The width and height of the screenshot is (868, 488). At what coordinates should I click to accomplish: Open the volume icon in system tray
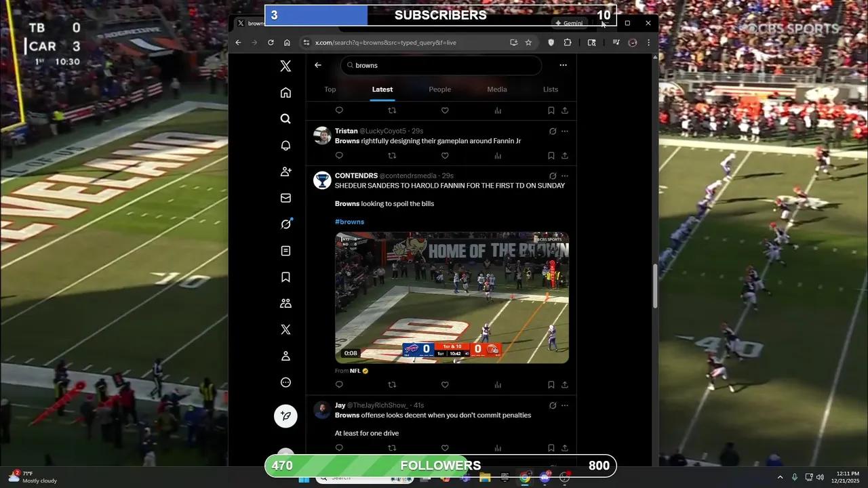820,477
